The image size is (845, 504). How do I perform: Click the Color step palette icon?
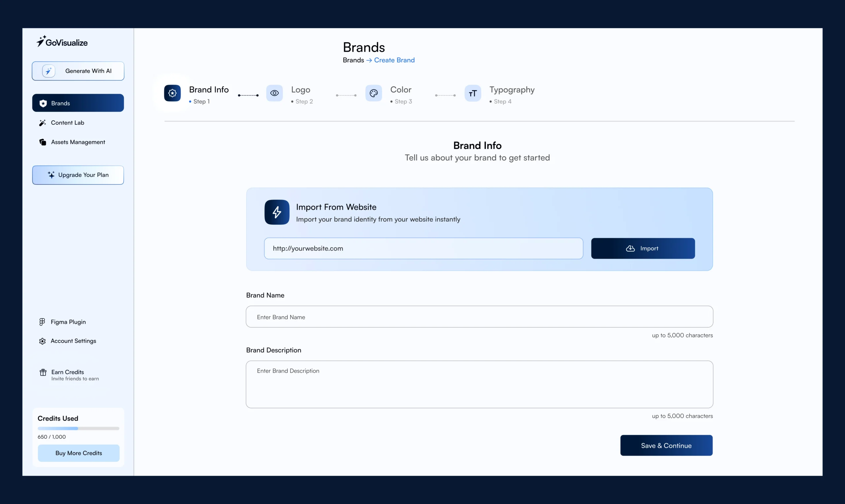[373, 93]
